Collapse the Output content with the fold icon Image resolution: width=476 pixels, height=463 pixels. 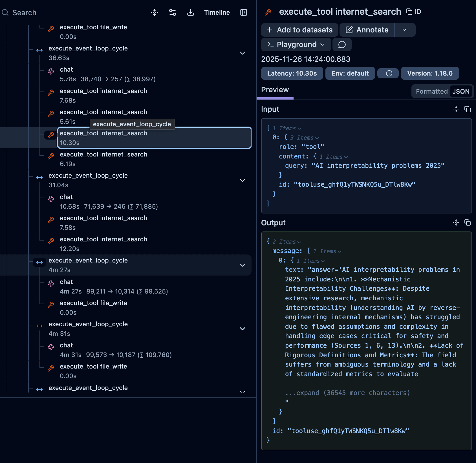click(x=456, y=223)
